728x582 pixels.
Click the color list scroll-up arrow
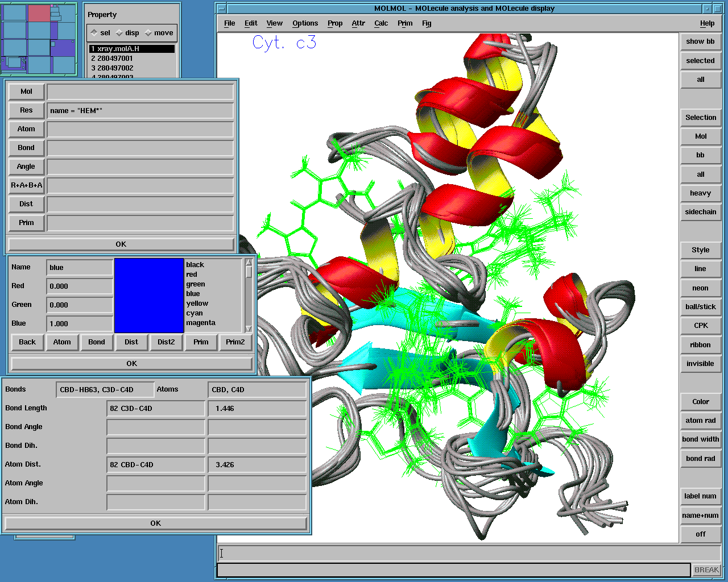pyautogui.click(x=249, y=263)
